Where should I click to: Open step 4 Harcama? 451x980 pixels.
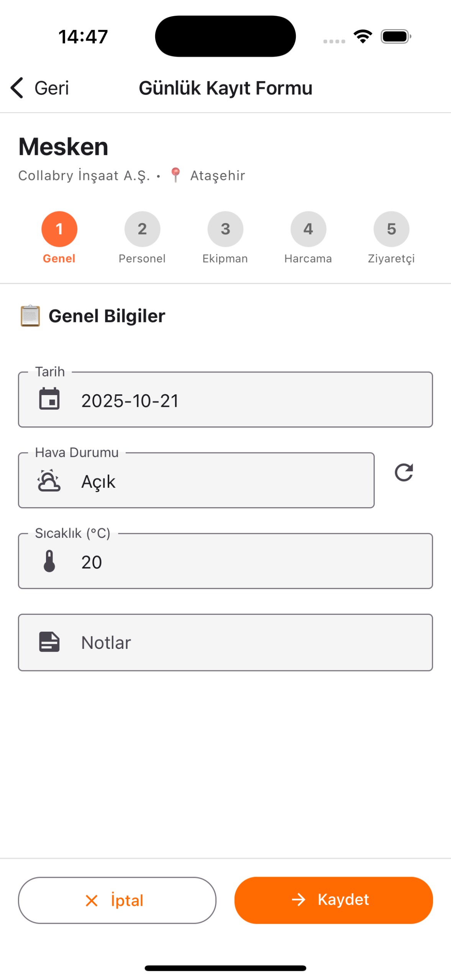[308, 229]
